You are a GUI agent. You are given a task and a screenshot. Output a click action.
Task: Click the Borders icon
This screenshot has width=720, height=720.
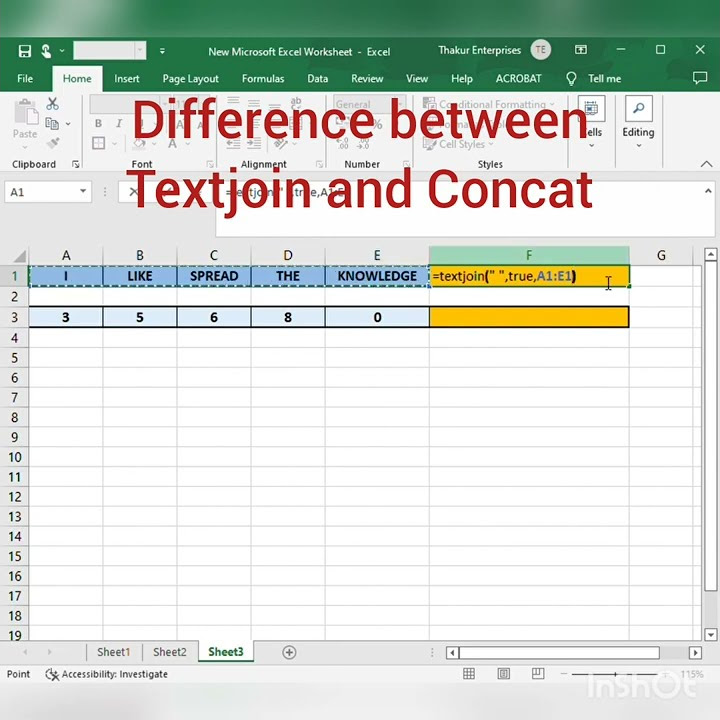click(98, 143)
